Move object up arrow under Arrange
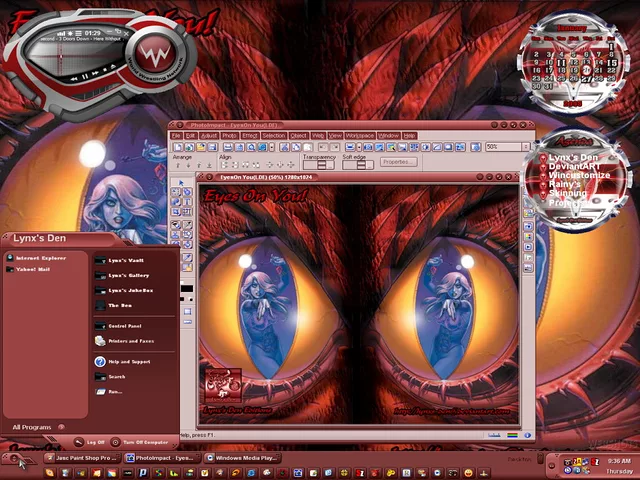640x480 pixels. 178,165
